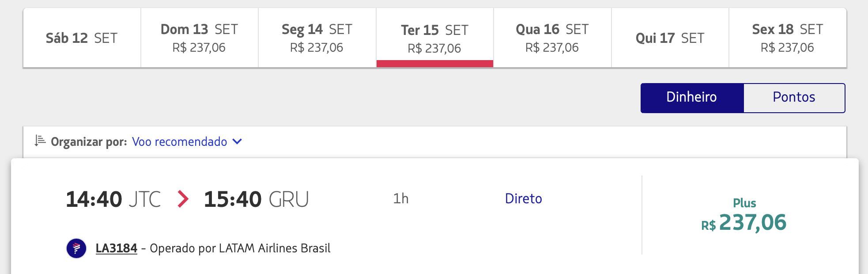This screenshot has height=274, width=868.
Task: Select the Dinheiro payment toggle
Action: coord(692,98)
